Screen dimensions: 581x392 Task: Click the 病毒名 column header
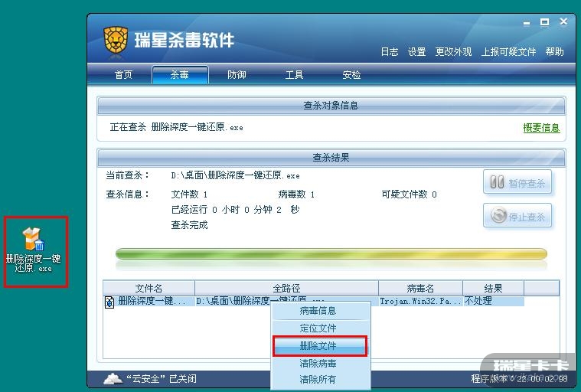tap(420, 288)
